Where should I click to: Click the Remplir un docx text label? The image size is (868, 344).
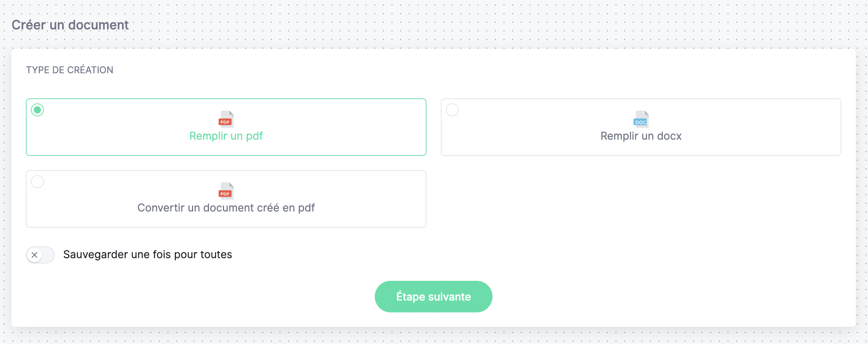pos(641,136)
